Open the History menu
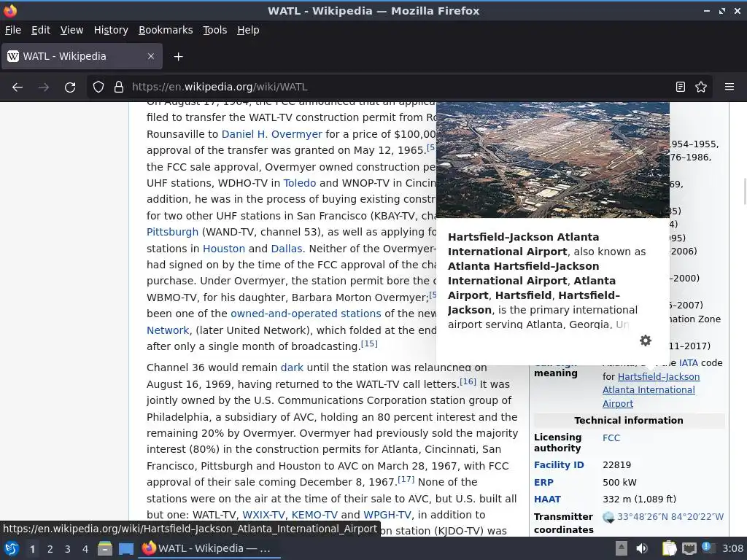The height and width of the screenshot is (560, 747). coord(111,30)
